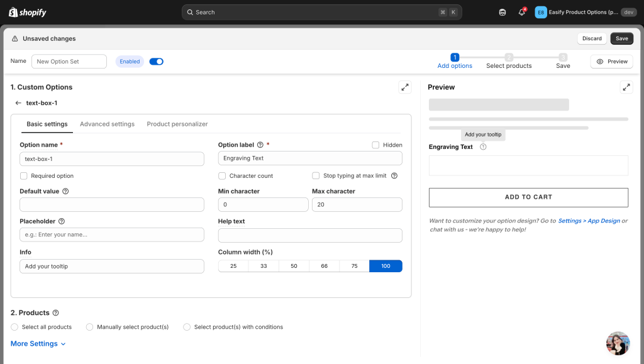
Task: Toggle the Enabled switch off
Action: (x=156, y=62)
